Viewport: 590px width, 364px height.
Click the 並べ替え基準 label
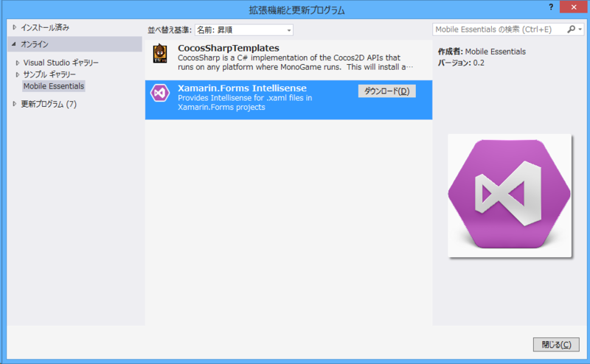tap(170, 30)
